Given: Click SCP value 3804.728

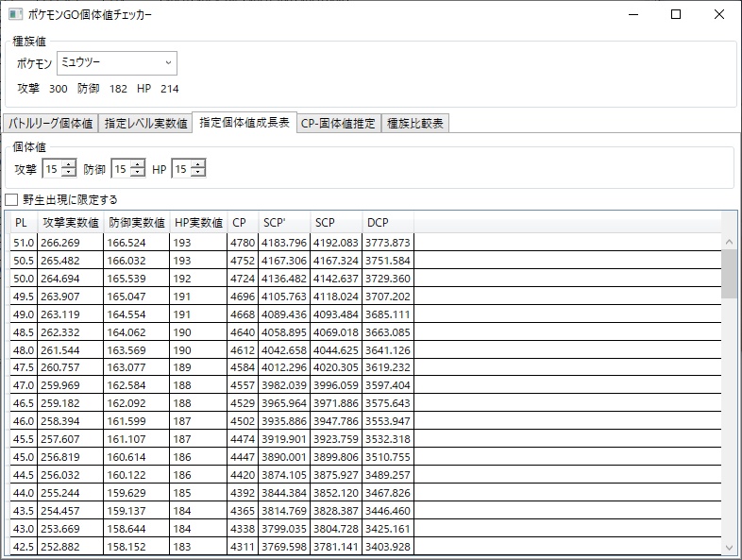Looking at the screenshot, I should [336, 529].
